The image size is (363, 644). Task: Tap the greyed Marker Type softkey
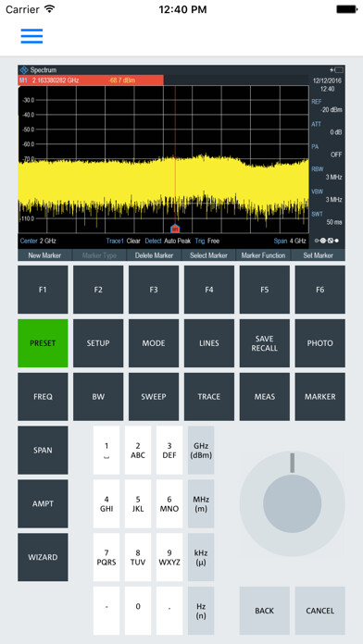[99, 255]
